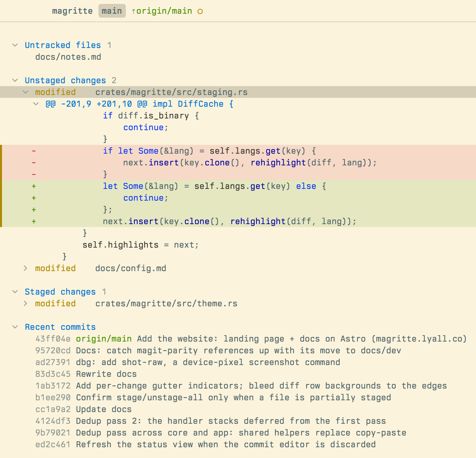The width and height of the screenshot is (476, 458).
Task: Open commit cc1a9a2 Update docs
Action: 83,409
